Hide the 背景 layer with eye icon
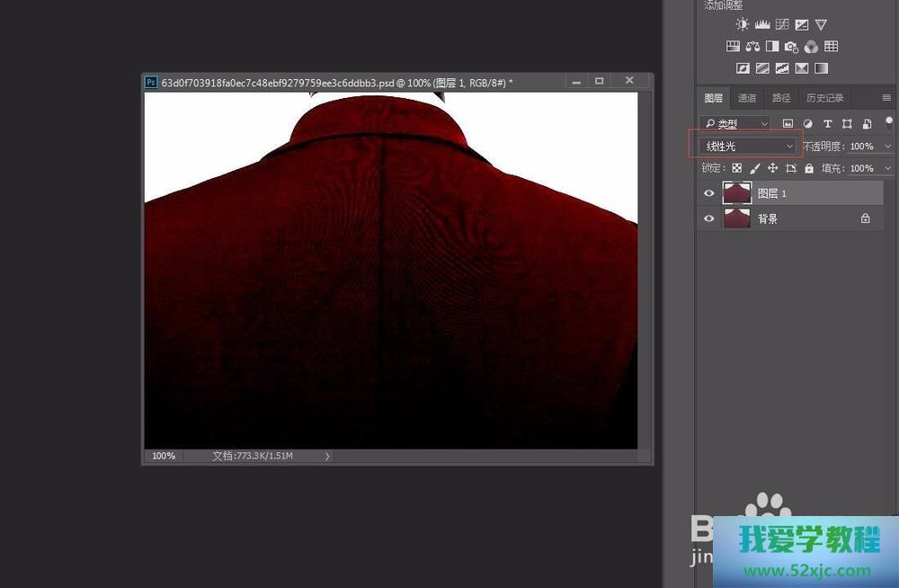The width and height of the screenshot is (899, 588). 709,218
